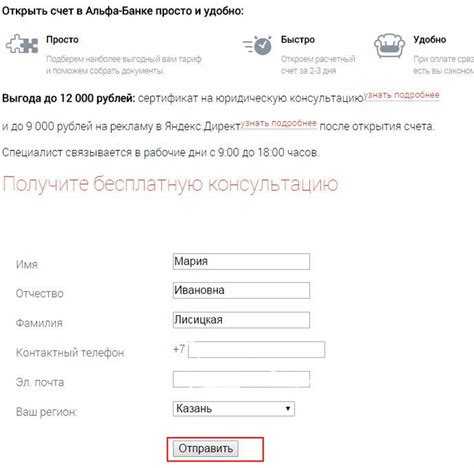Click the puzzle piece icon beside Просто
The height and width of the screenshot is (468, 474).
tap(22, 44)
